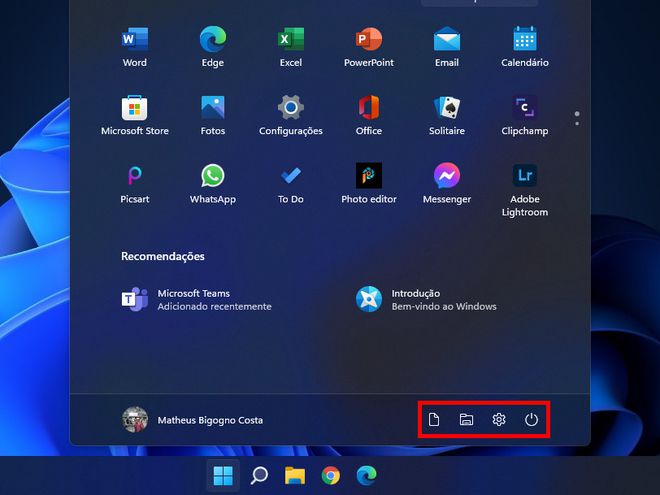Open the Word app
This screenshot has height=495, width=660.
[x=135, y=46]
